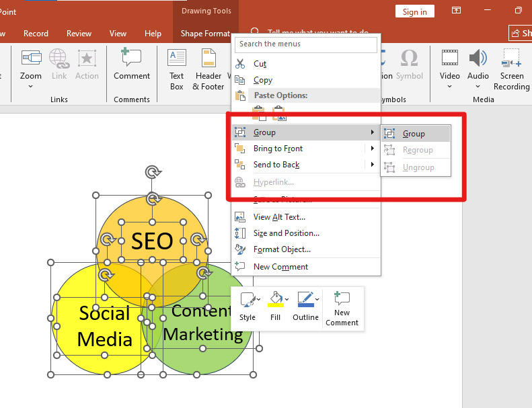Select Send to Back menu entry
The height and width of the screenshot is (408, 532).
[276, 165]
